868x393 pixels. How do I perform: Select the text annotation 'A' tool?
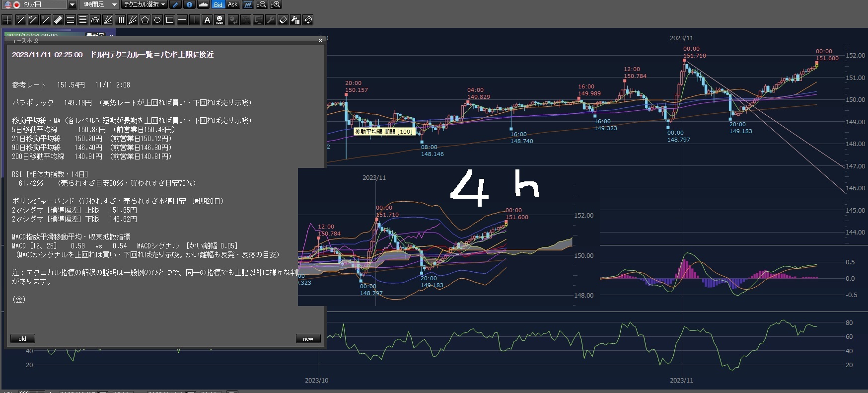coord(207,20)
